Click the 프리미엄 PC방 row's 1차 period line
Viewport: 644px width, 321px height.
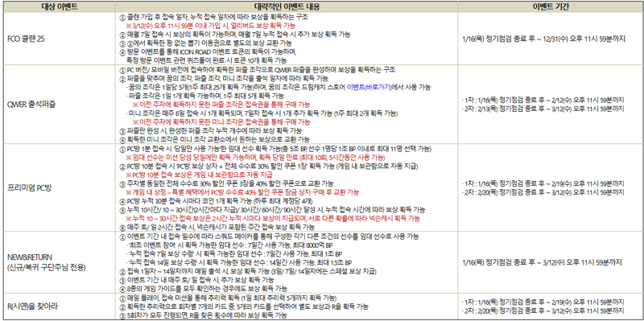[x=543, y=183]
